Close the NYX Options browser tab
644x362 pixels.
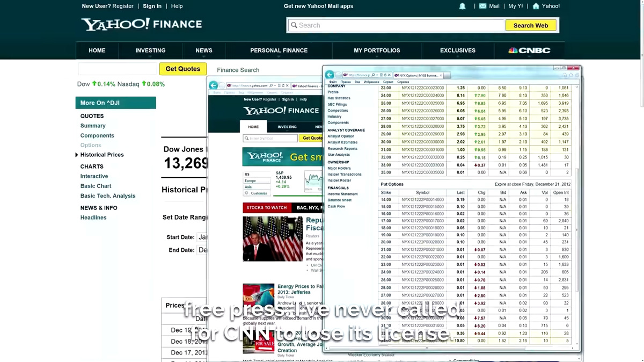point(441,75)
